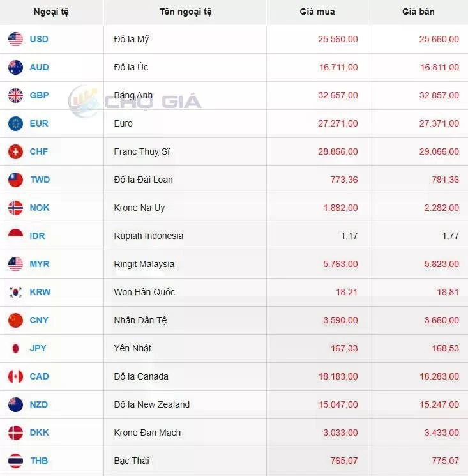This screenshot has height=476, width=468.
Task: Select the CNY currency link
Action: pos(39,320)
